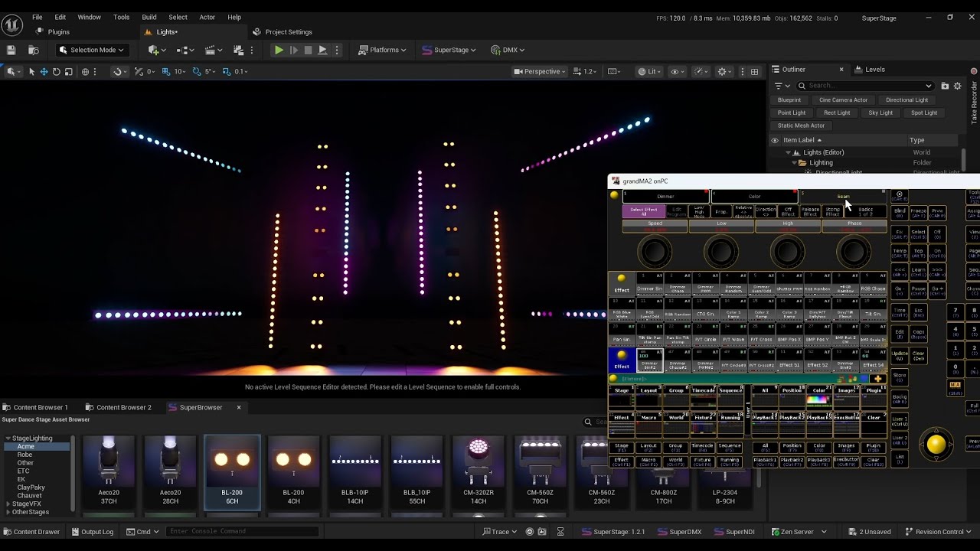Open the Platforms dropdown
Image resolution: width=980 pixels, height=551 pixels.
pyautogui.click(x=383, y=50)
